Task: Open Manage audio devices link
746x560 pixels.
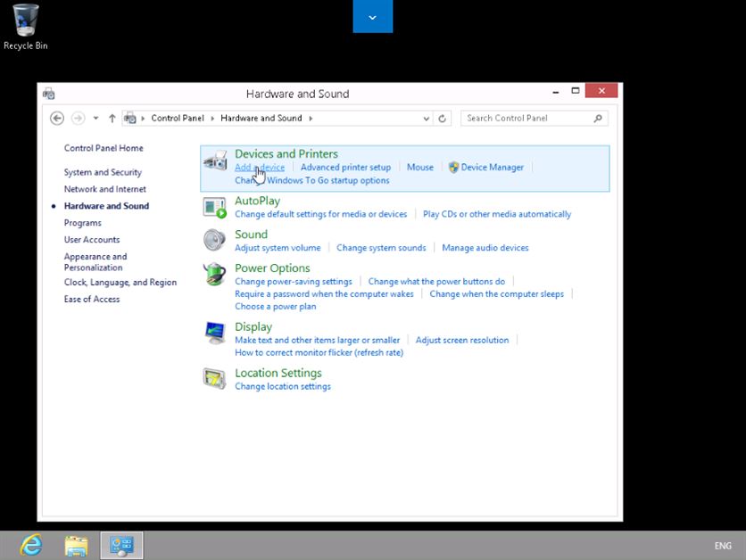Action: point(485,248)
